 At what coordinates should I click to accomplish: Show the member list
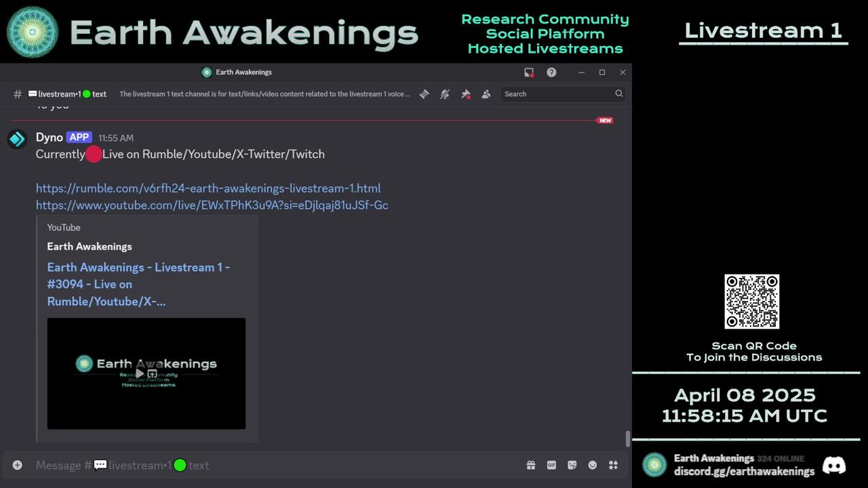486,94
